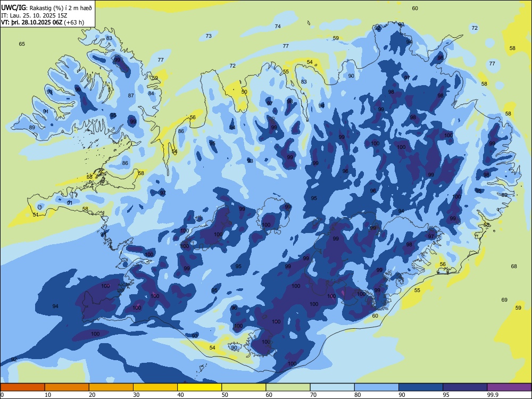Screen dimensions: 532x399
Task: Click the legend tick label '99.9'
Action: 493,395
